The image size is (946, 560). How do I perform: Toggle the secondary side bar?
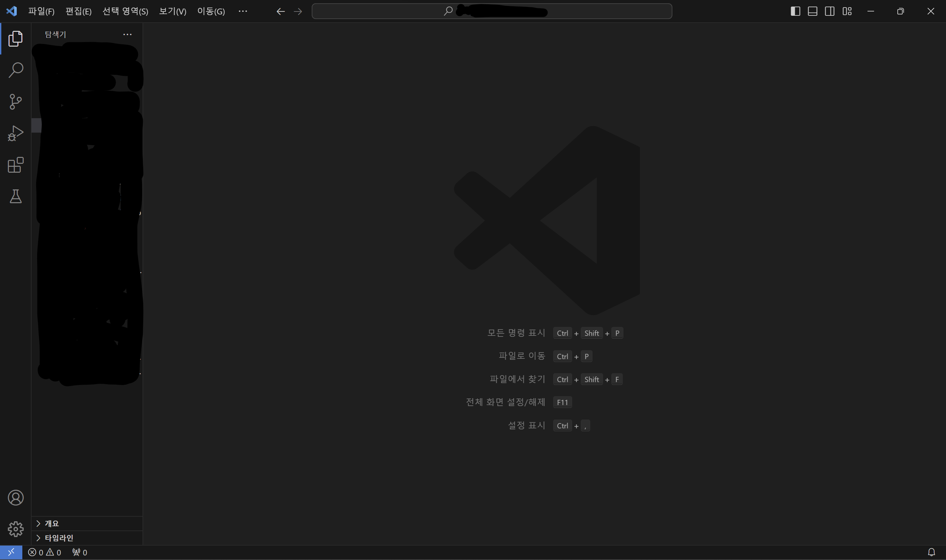pos(830,11)
